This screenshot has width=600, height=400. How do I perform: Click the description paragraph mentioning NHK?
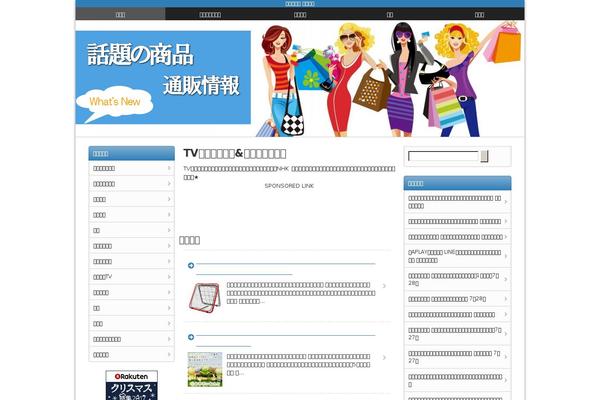pos(289,173)
